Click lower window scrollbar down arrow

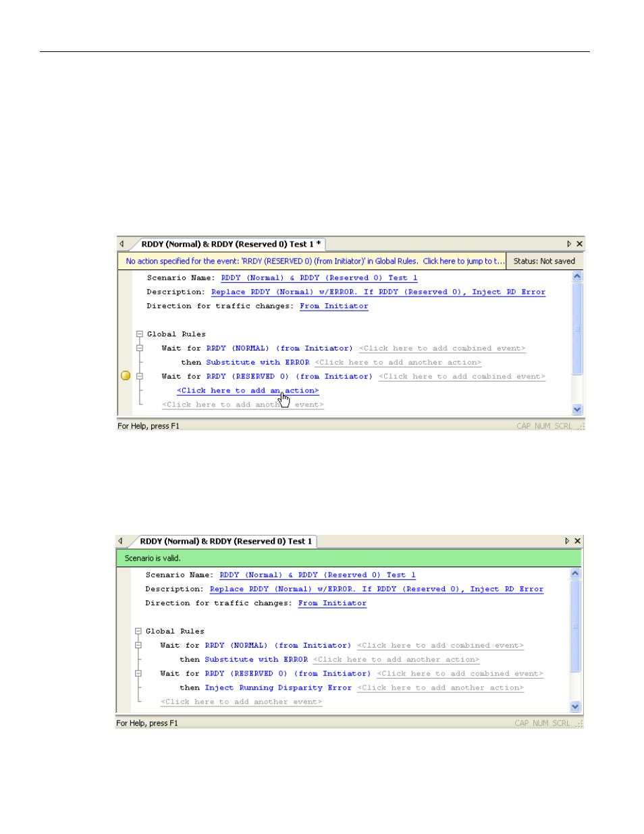click(x=575, y=706)
